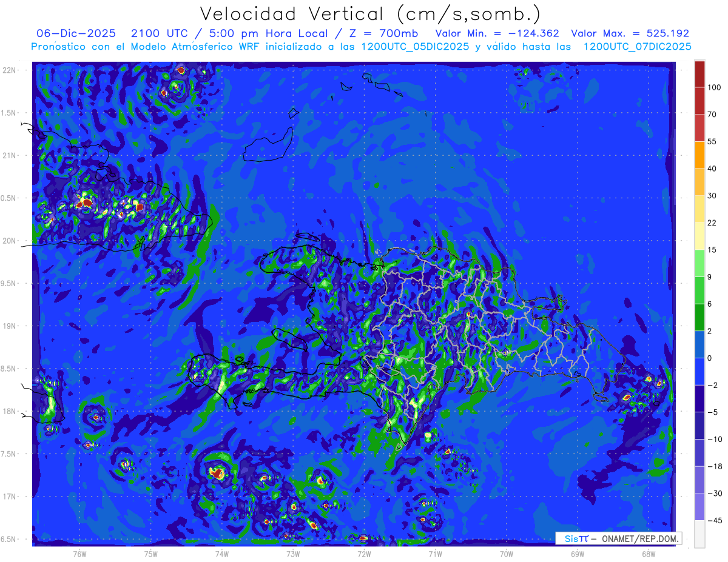
Task: Click the '68W' longitude label
Action: [648, 554]
